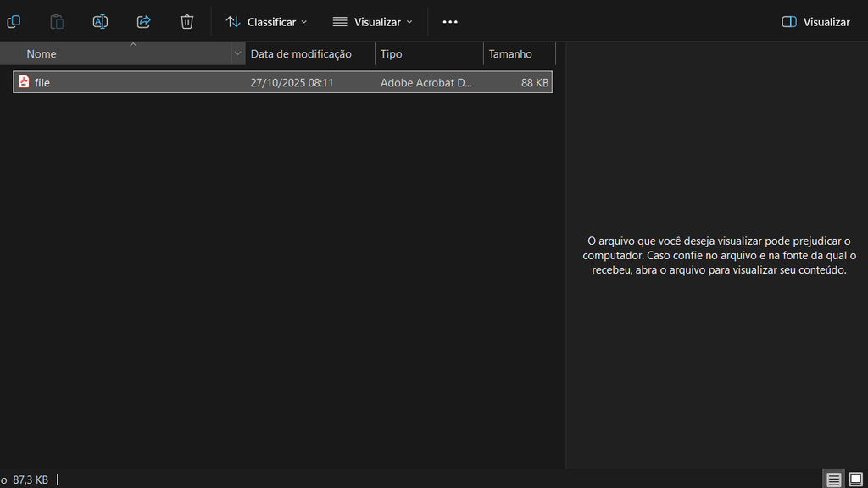Toggle the Visualizar preview pane button
The height and width of the screenshot is (488, 868).
point(815,22)
